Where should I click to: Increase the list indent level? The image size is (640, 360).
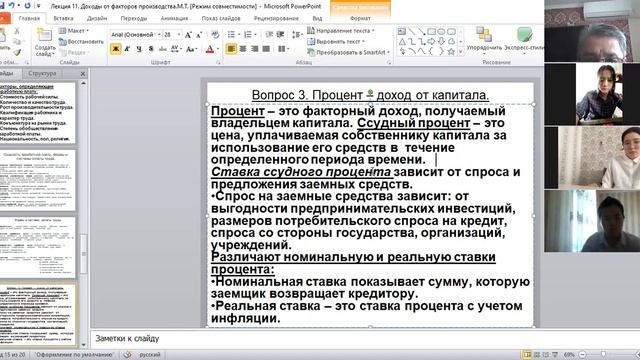tap(280, 35)
